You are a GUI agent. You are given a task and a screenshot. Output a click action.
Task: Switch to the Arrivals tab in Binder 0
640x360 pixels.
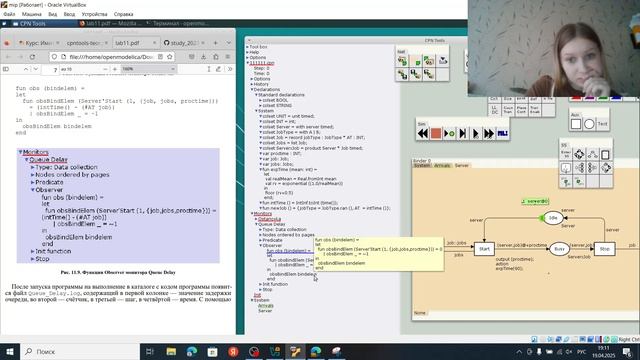[442, 165]
